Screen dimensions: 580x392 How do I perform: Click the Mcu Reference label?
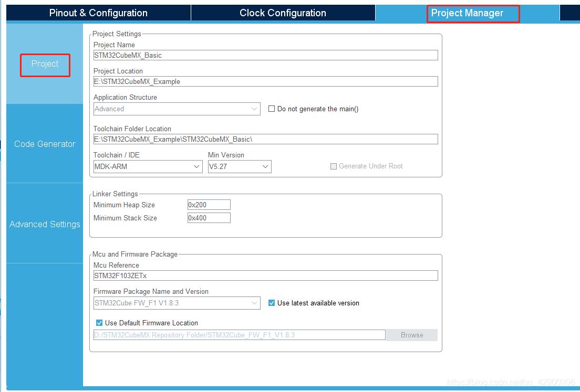coord(116,266)
